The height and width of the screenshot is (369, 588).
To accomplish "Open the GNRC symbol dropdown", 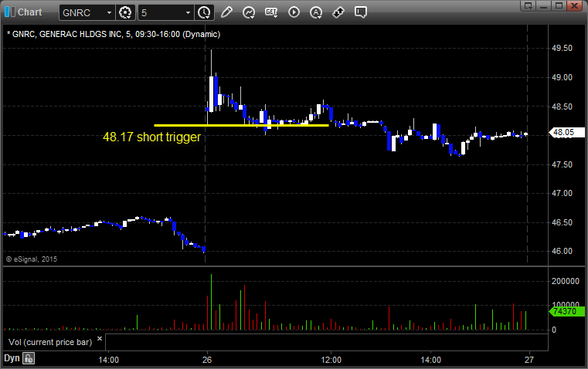I will tap(109, 12).
